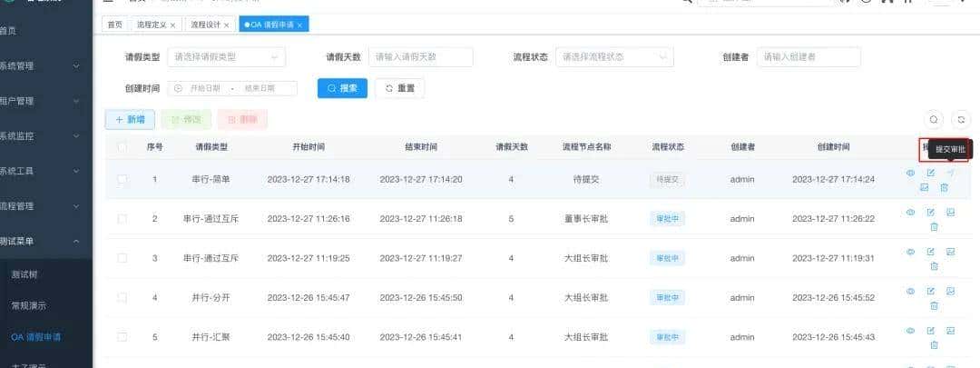The image size is (980, 368).
Task: Refresh table with round refresh icon
Action: (x=961, y=120)
